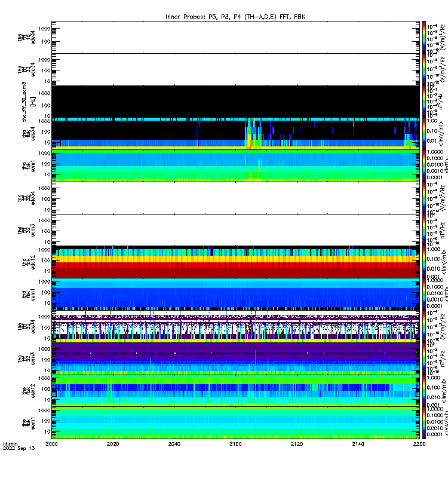448x478 pixels.
Task: Select the 2020 time axis label
Action: tap(113, 444)
